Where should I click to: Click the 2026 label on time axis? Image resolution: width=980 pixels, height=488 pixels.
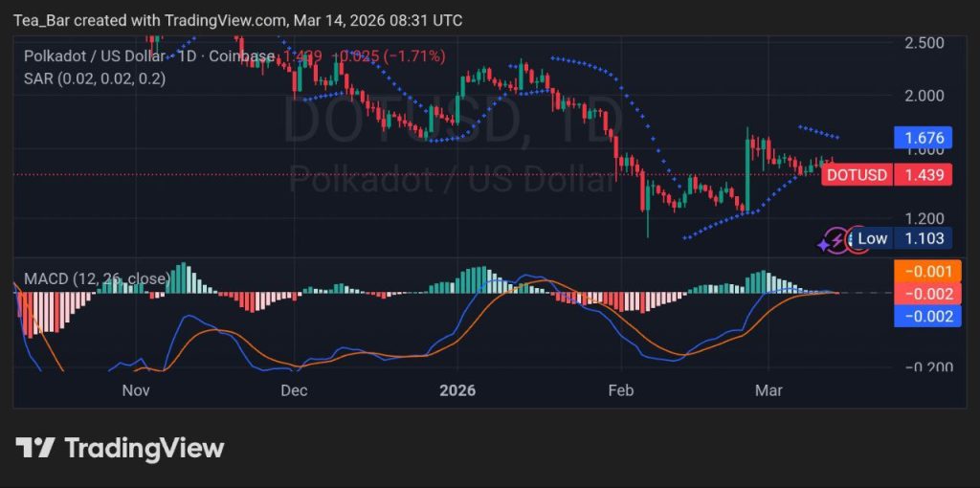[x=457, y=390]
